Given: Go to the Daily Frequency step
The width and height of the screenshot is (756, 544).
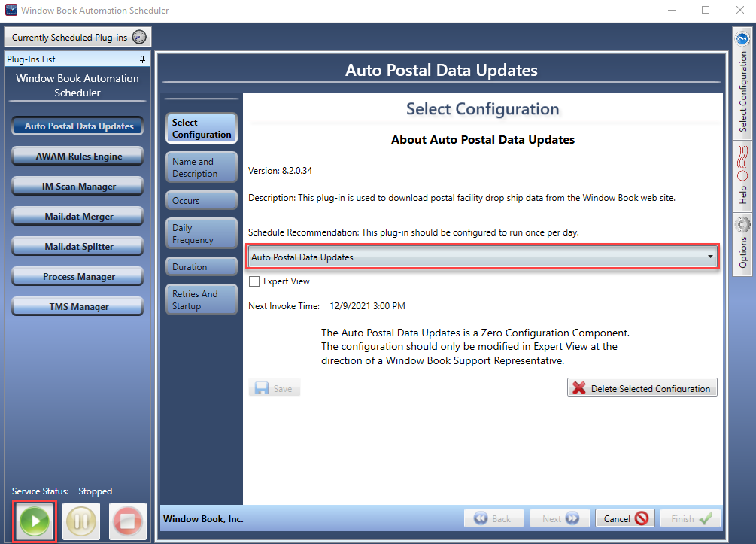Looking at the screenshot, I should tap(202, 233).
